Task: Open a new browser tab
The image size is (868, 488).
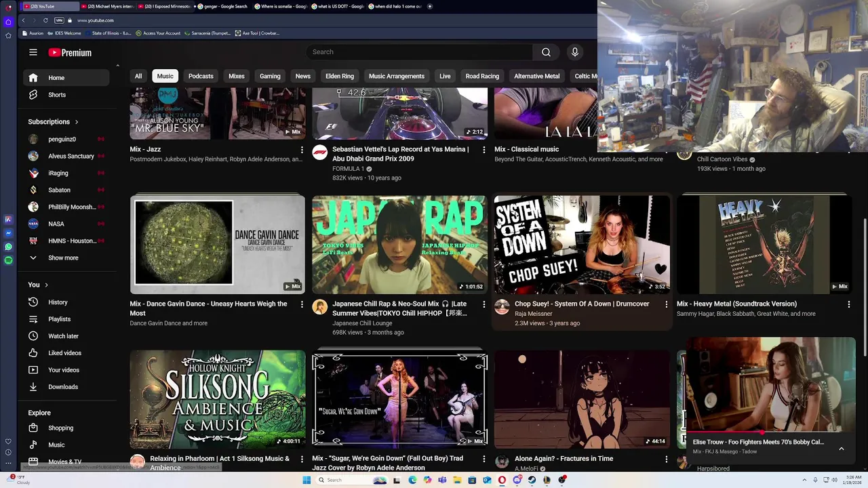Action: pos(430,6)
